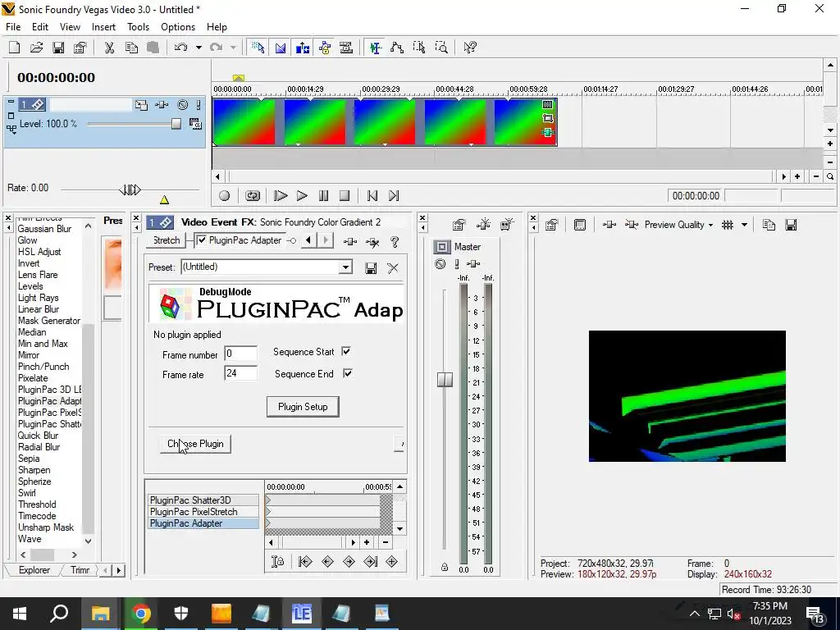Viewport: 840px width, 630px height.
Task: Click the Frame number input field
Action: 240,354
